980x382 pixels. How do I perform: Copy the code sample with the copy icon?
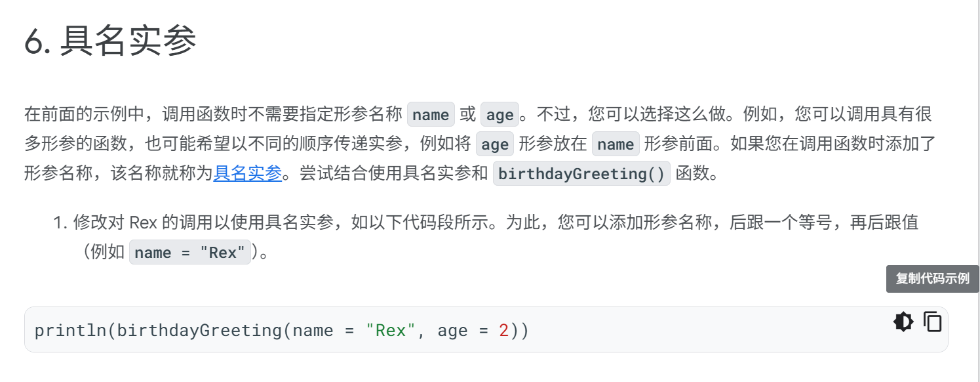point(932,322)
